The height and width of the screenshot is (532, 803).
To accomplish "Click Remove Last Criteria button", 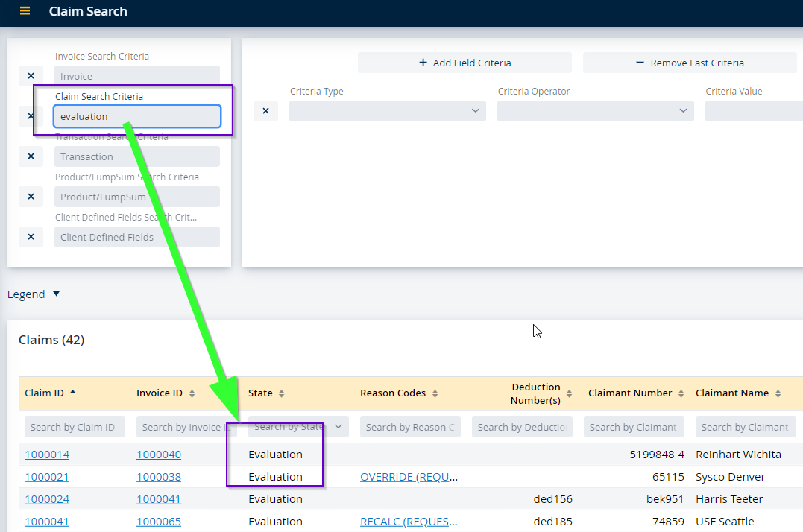I will tap(689, 63).
